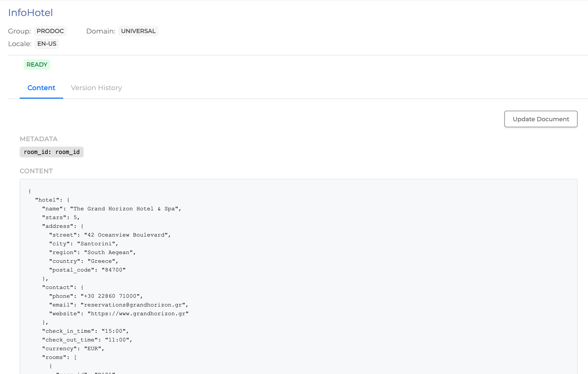This screenshot has height=374, width=588.
Task: Click the METADATA section heading
Action: point(38,139)
